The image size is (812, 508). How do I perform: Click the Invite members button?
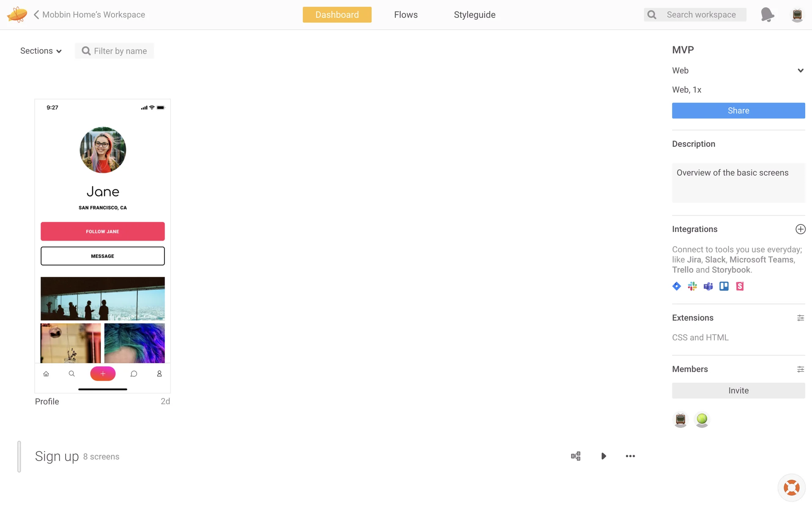[x=738, y=390]
